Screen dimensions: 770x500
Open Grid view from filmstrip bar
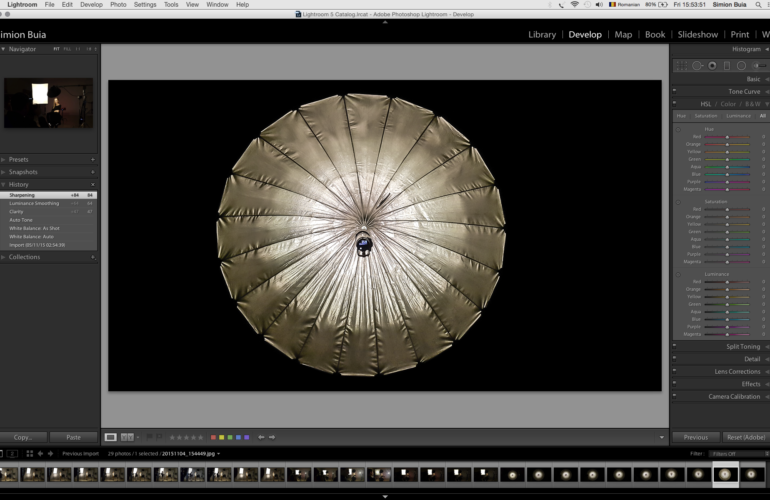tap(29, 454)
